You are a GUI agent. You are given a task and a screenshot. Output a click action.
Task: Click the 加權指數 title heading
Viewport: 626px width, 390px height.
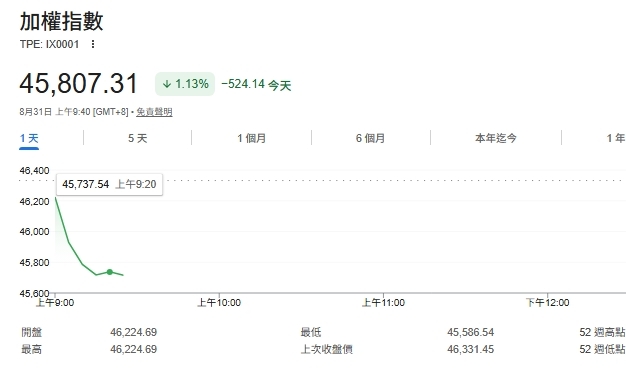click(61, 22)
